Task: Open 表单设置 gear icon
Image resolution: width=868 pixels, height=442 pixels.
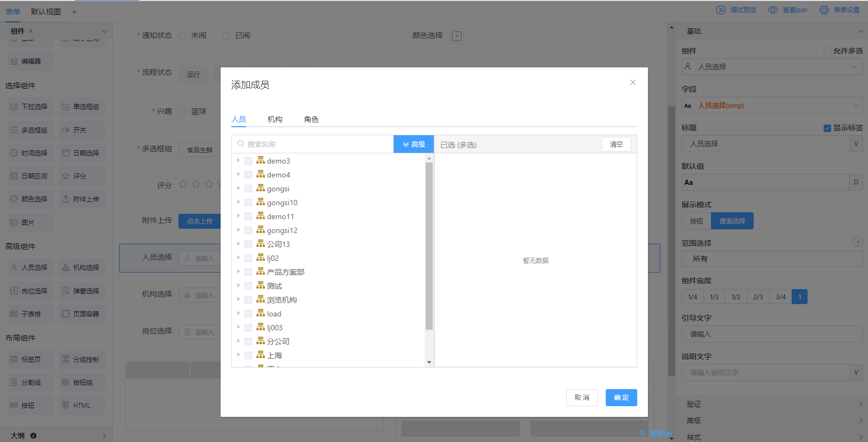Action: tap(824, 10)
